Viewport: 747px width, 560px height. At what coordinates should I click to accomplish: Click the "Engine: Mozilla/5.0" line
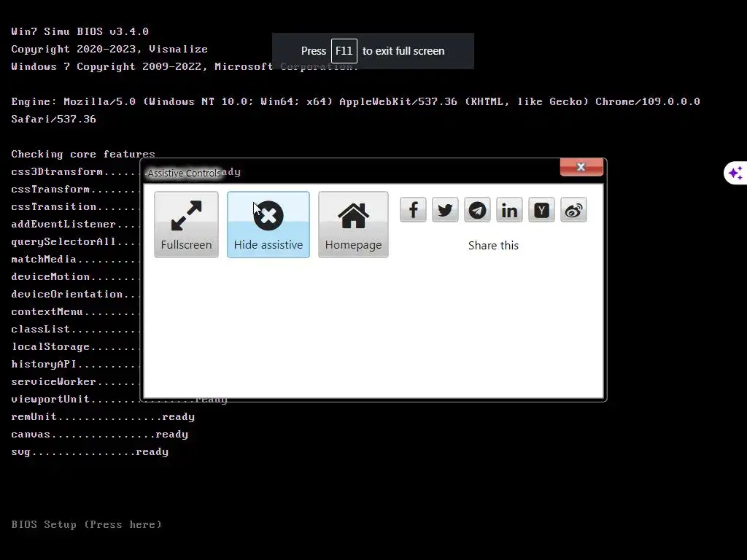pos(355,111)
